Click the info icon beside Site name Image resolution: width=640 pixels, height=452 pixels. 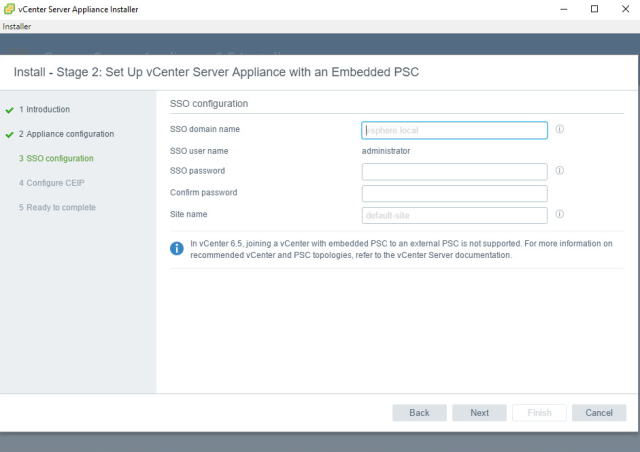pyautogui.click(x=560, y=214)
